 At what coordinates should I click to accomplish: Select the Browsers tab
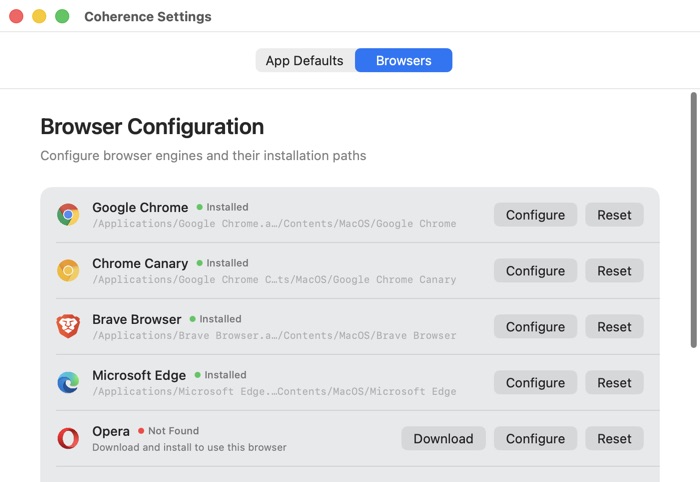tap(404, 60)
